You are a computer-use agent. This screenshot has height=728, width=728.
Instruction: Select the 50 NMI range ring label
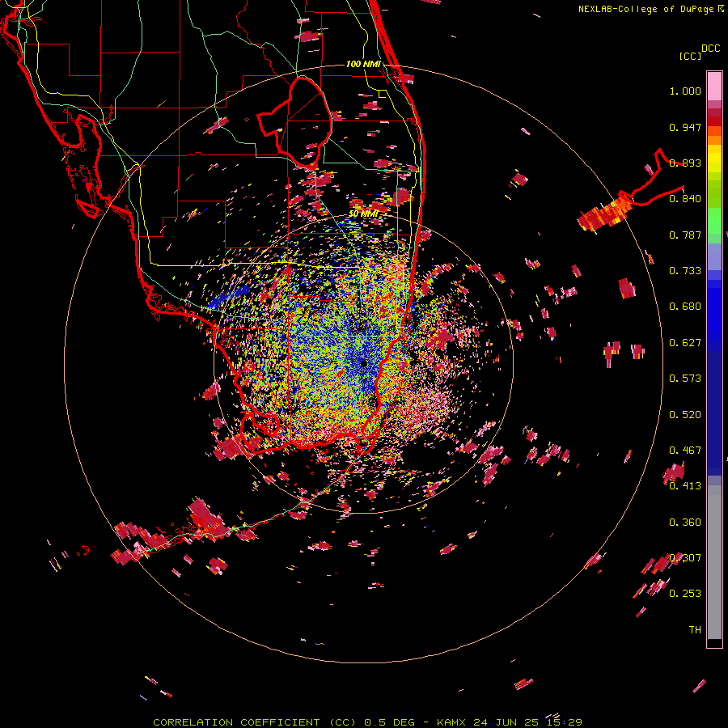(363, 214)
